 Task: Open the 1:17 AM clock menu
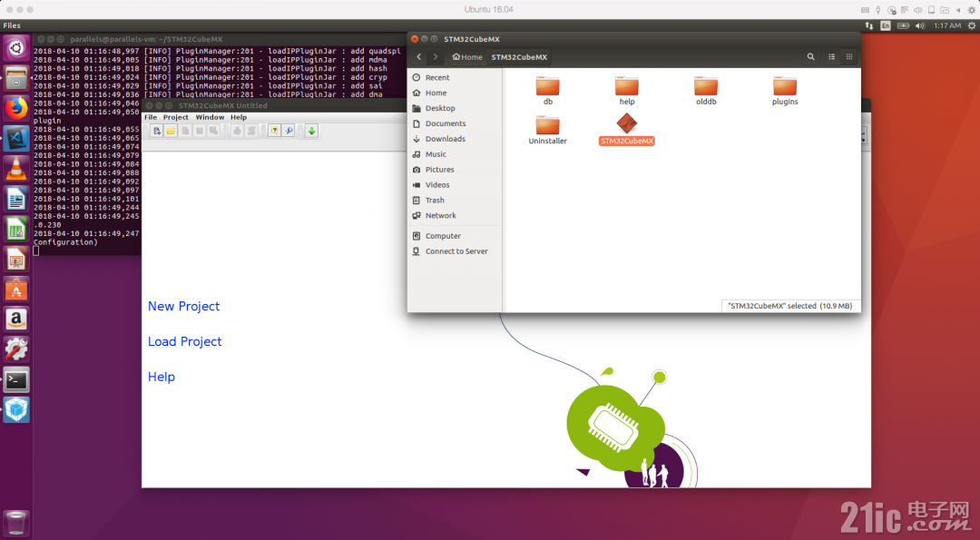click(x=946, y=25)
